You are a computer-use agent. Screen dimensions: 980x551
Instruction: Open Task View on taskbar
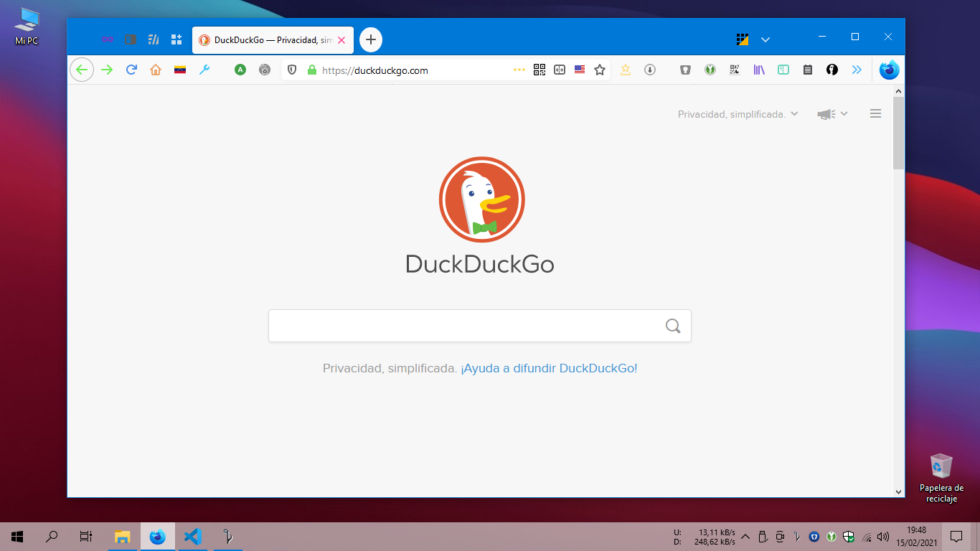tap(86, 536)
